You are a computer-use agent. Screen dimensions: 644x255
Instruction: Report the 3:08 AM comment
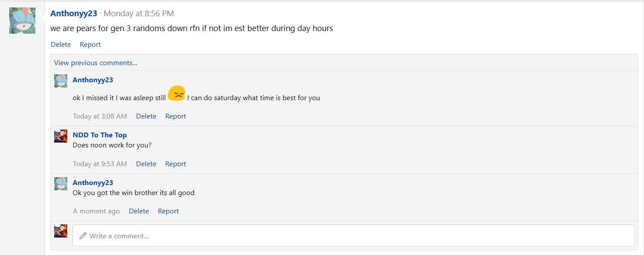(176, 116)
